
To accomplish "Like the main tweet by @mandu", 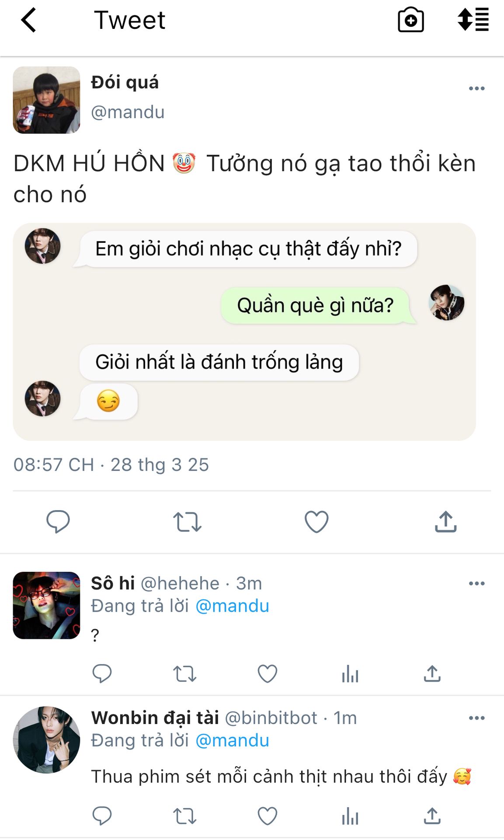I will click(x=316, y=521).
